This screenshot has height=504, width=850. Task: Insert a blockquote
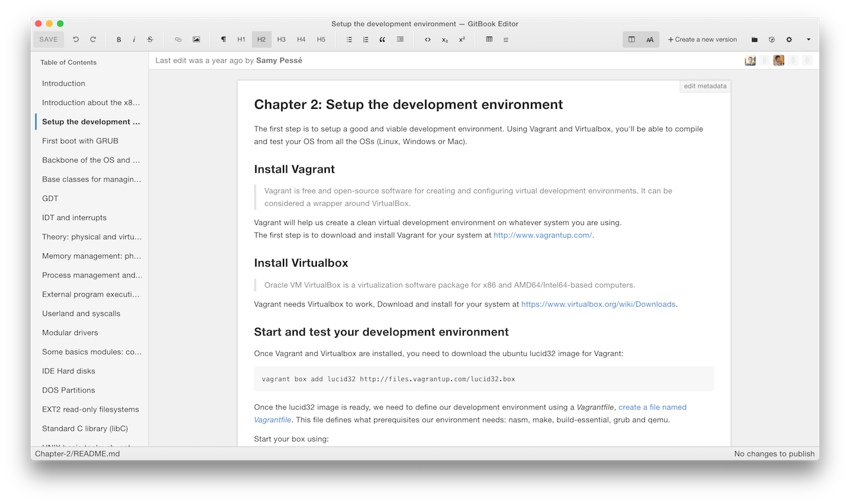click(x=382, y=39)
